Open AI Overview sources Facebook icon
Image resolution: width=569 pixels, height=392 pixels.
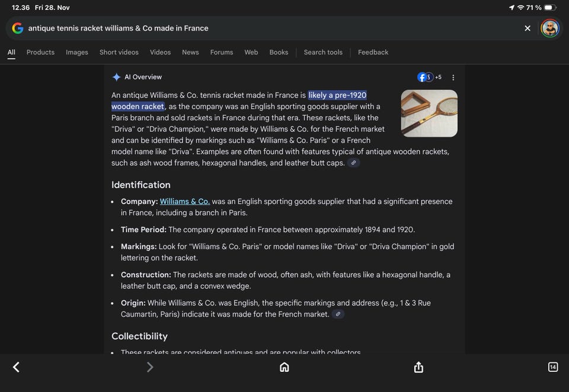(x=421, y=77)
